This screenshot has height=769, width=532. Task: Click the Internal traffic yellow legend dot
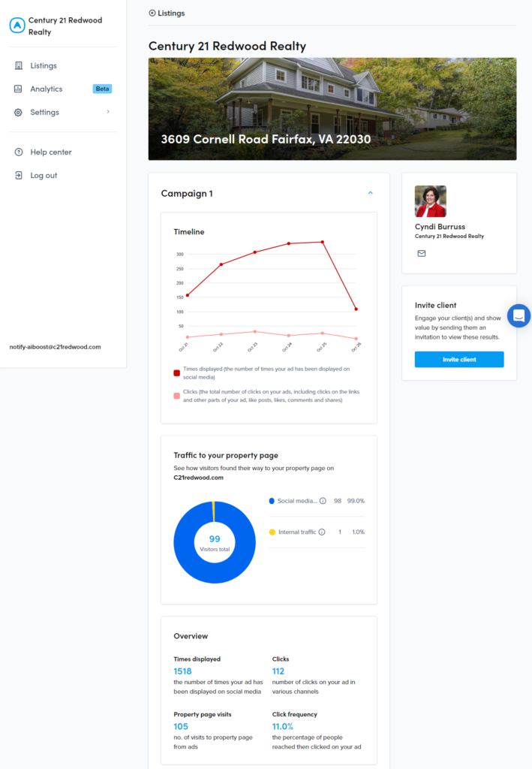(x=272, y=532)
